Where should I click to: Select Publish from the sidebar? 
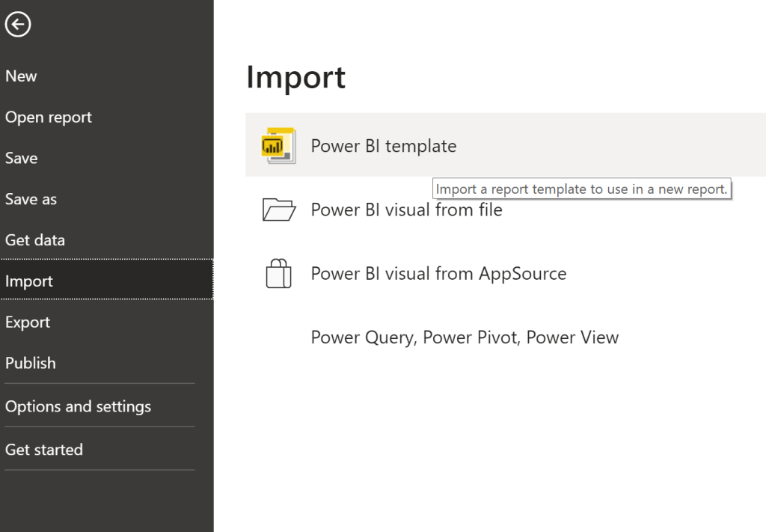point(31,363)
